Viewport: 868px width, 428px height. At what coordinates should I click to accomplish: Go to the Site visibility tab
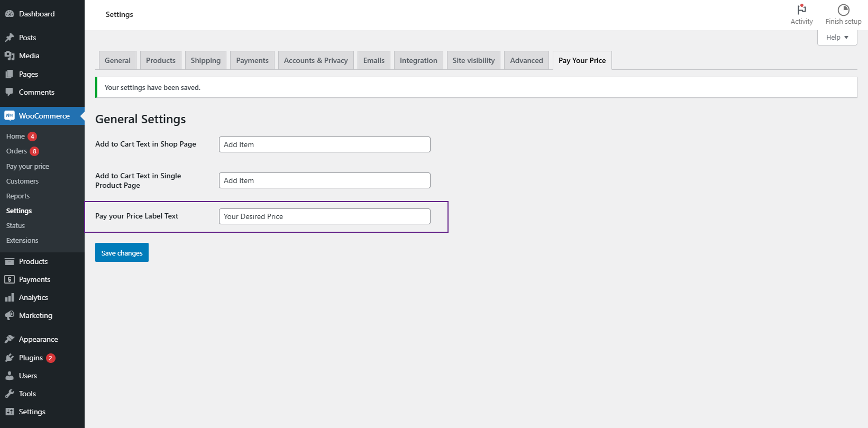(473, 60)
